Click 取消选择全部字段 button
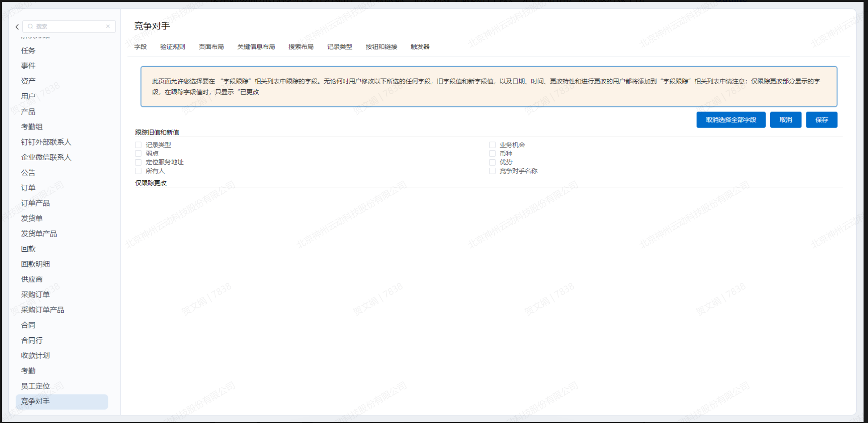This screenshot has height=423, width=868. tap(730, 120)
